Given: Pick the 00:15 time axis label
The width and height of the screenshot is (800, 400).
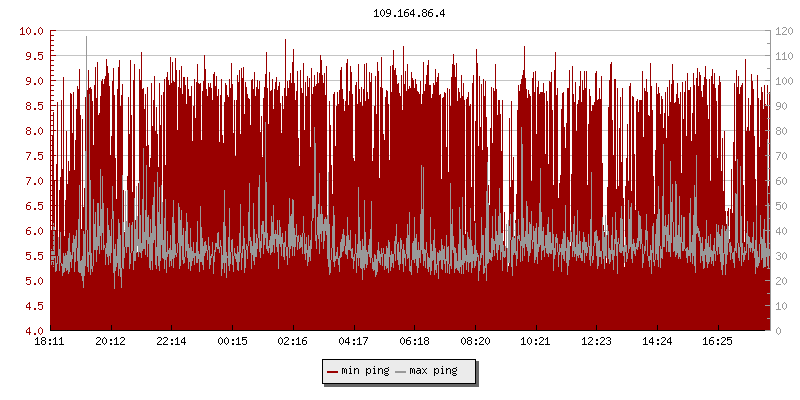Looking at the screenshot, I should coord(232,341).
